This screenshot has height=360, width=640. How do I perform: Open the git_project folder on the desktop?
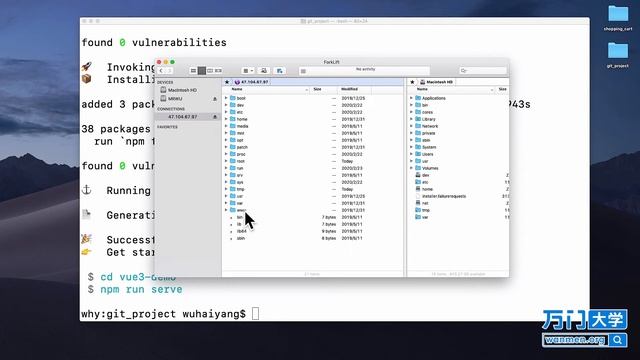[618, 55]
